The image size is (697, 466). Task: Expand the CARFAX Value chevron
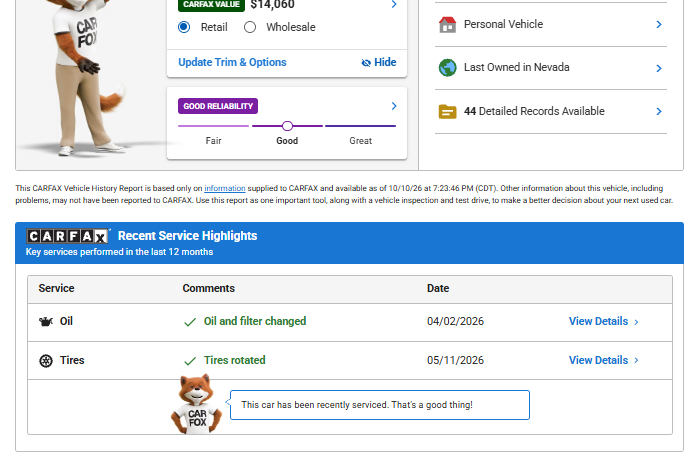(394, 4)
